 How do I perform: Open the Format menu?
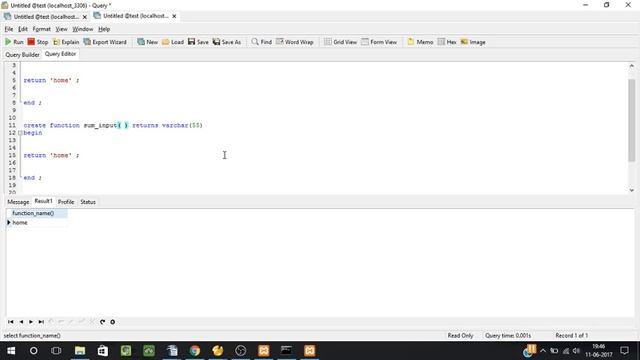tap(42, 29)
